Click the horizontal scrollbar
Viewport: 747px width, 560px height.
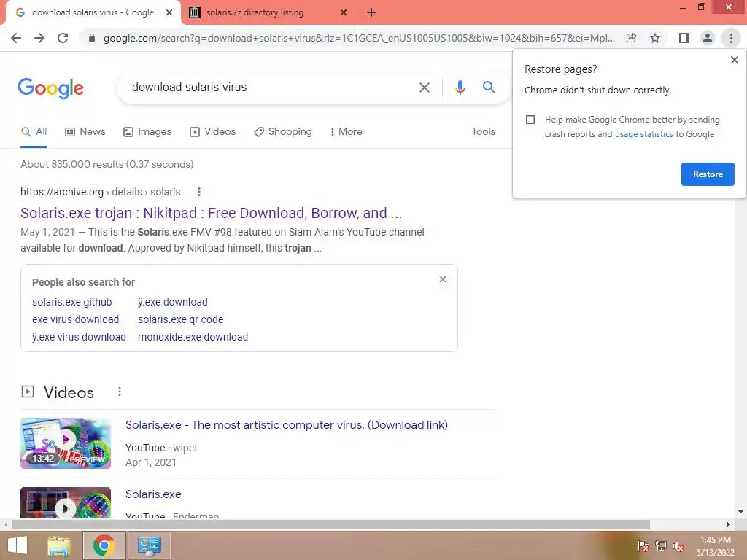[330, 525]
